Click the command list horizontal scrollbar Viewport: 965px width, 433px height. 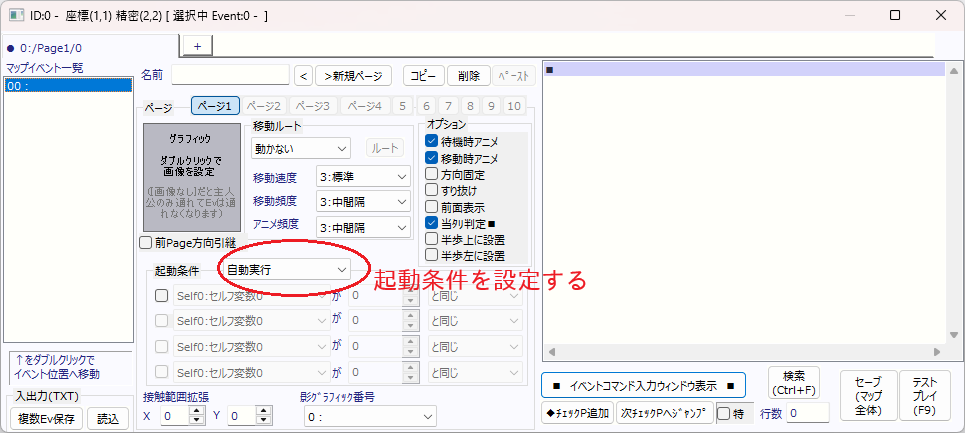(745, 352)
